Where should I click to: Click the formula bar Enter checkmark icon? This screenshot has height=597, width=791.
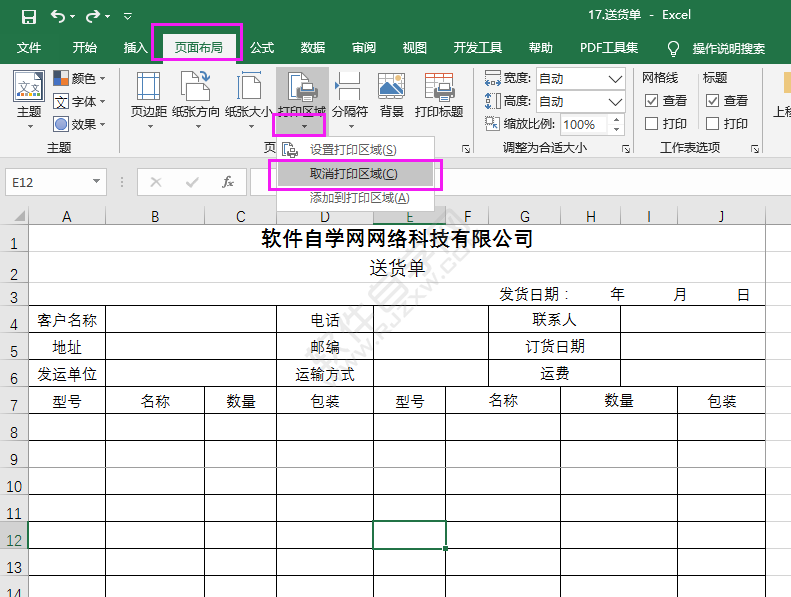(192, 182)
